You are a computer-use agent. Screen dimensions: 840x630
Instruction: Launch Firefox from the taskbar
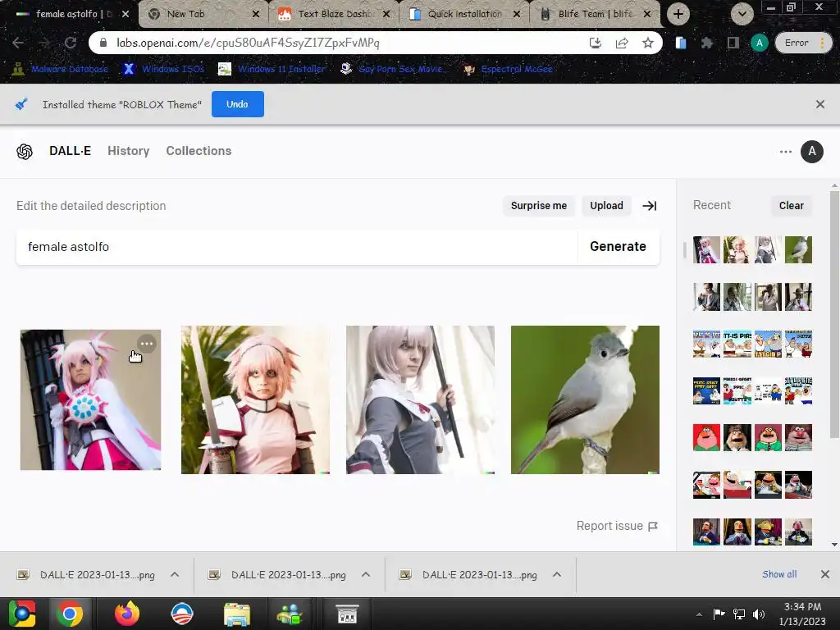(x=127, y=614)
